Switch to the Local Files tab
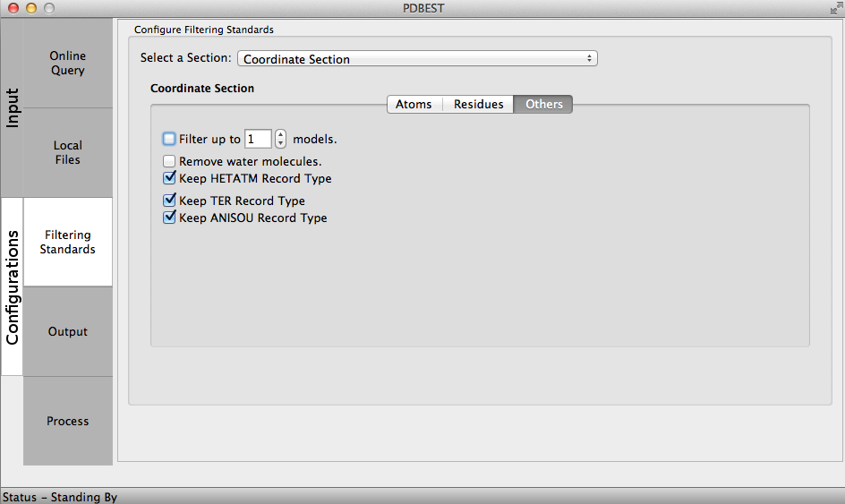This screenshot has height=504, width=845. click(68, 153)
